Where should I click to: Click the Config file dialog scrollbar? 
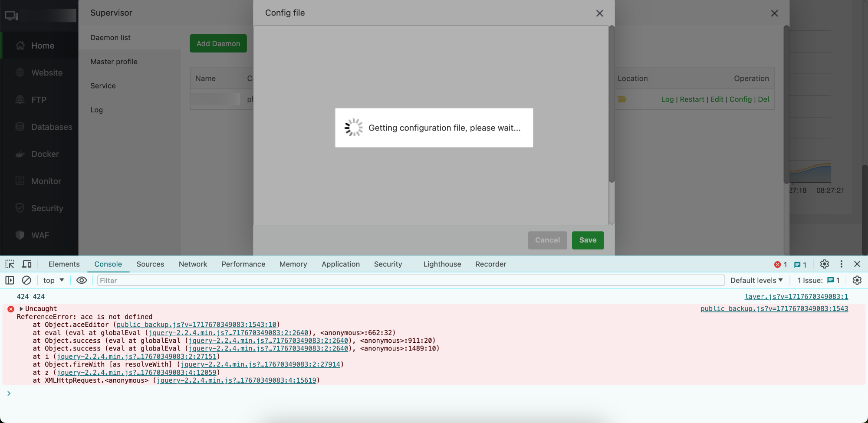pos(612,104)
